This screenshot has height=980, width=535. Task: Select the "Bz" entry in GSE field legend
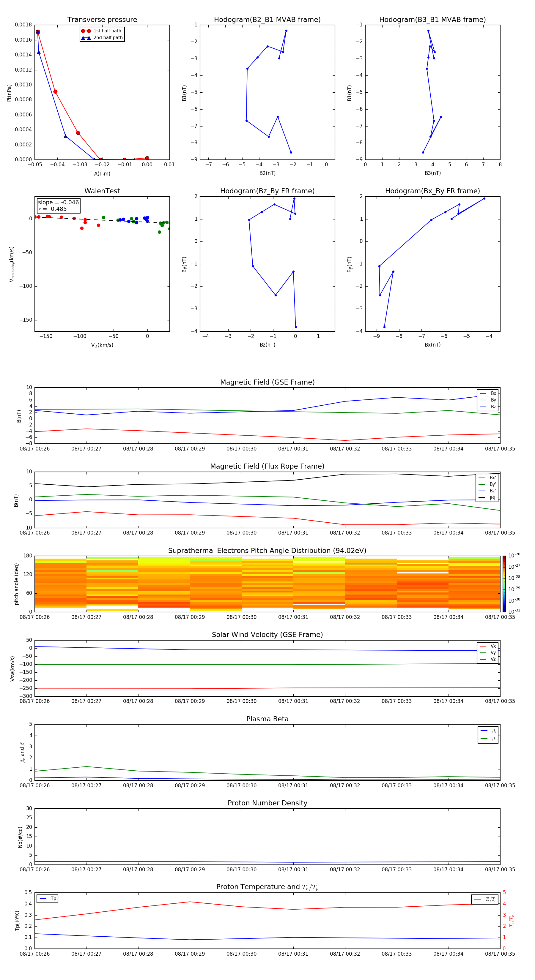488,407
